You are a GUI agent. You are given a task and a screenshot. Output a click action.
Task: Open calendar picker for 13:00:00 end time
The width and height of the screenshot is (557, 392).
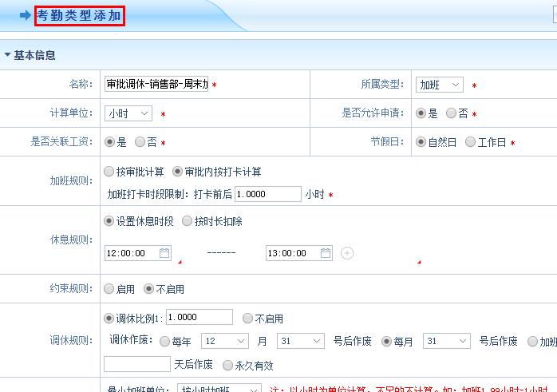coord(326,253)
